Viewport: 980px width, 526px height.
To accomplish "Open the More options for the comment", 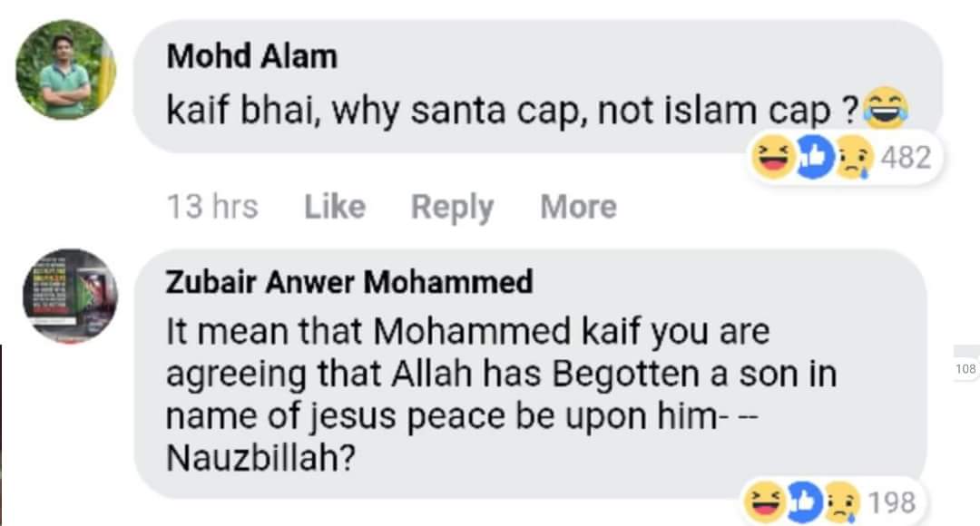I will tap(578, 207).
